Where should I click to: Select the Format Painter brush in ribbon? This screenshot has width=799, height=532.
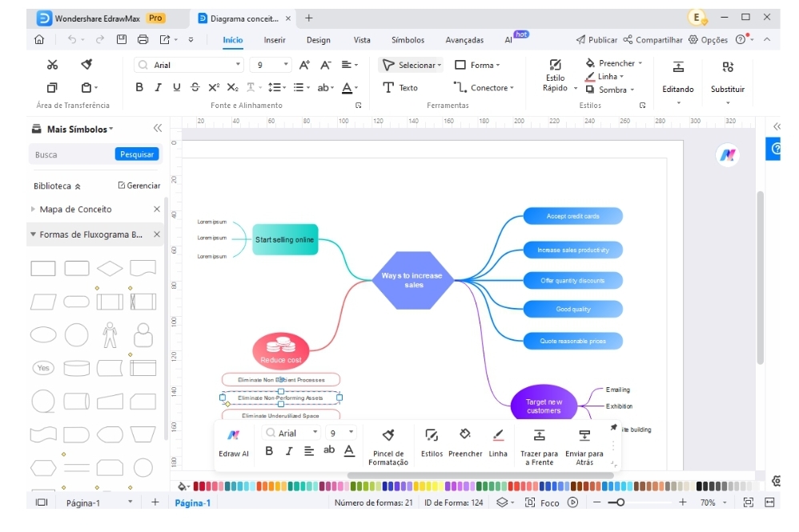86,65
